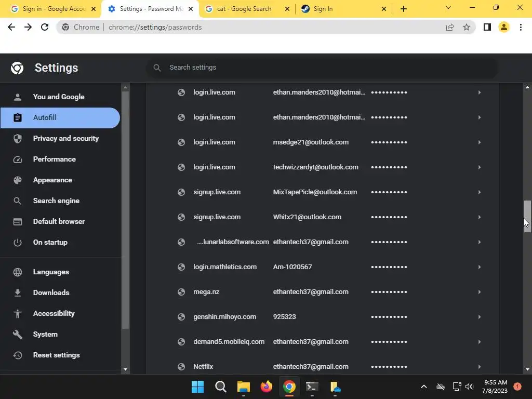Expand genshin.mihoyo.com entry arrow
Viewport: 532px width, 399px height.
tap(480, 316)
